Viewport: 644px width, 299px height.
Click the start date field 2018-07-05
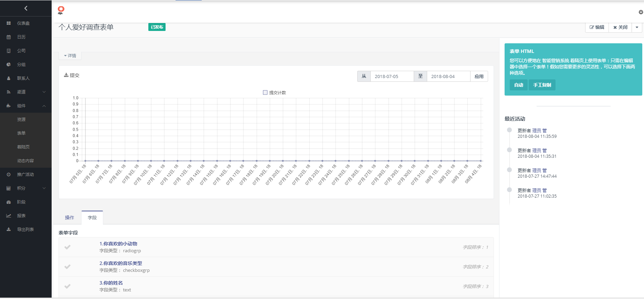pos(392,76)
